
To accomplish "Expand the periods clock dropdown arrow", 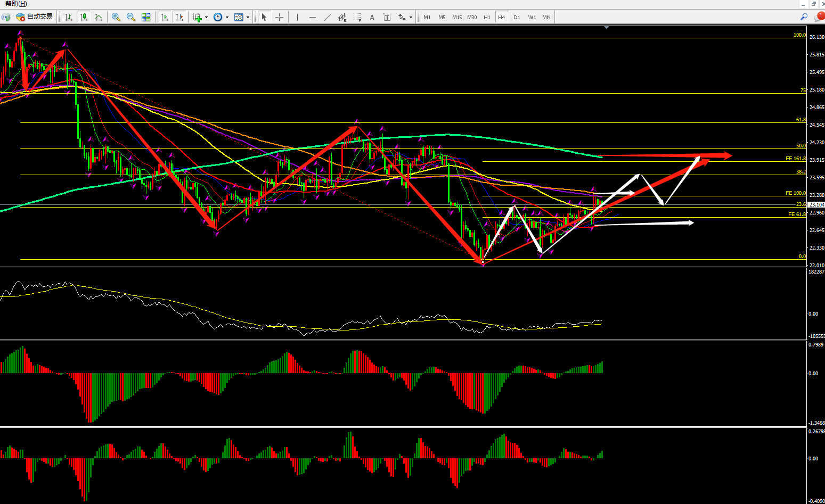I will [x=227, y=17].
